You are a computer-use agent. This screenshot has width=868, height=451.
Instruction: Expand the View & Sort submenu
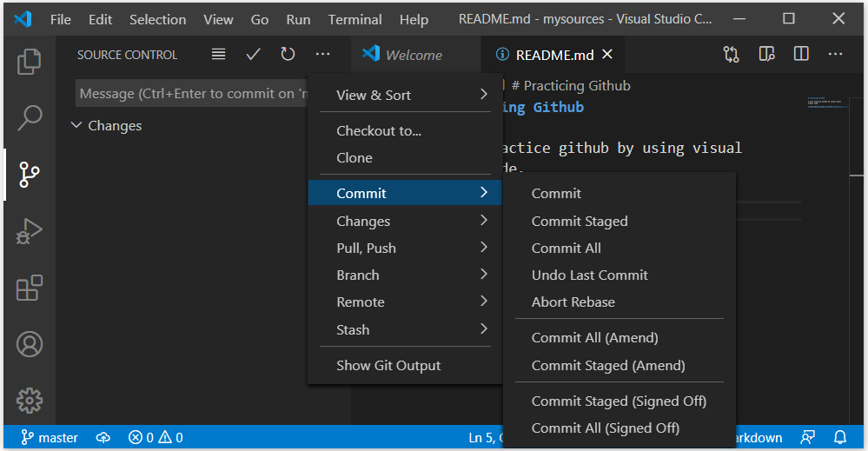(405, 96)
